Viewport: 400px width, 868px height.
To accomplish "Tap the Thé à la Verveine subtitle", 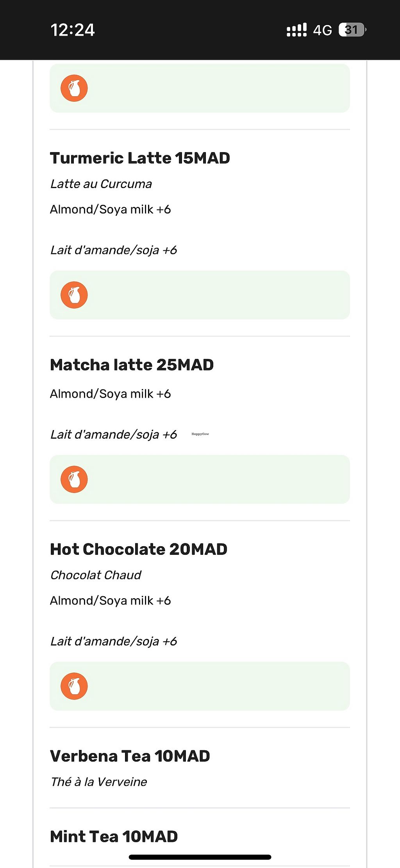I will [99, 782].
